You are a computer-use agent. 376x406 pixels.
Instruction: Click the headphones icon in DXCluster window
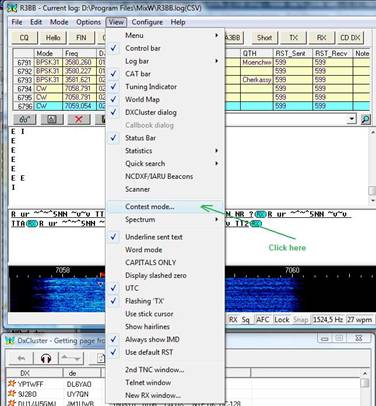coord(46,359)
